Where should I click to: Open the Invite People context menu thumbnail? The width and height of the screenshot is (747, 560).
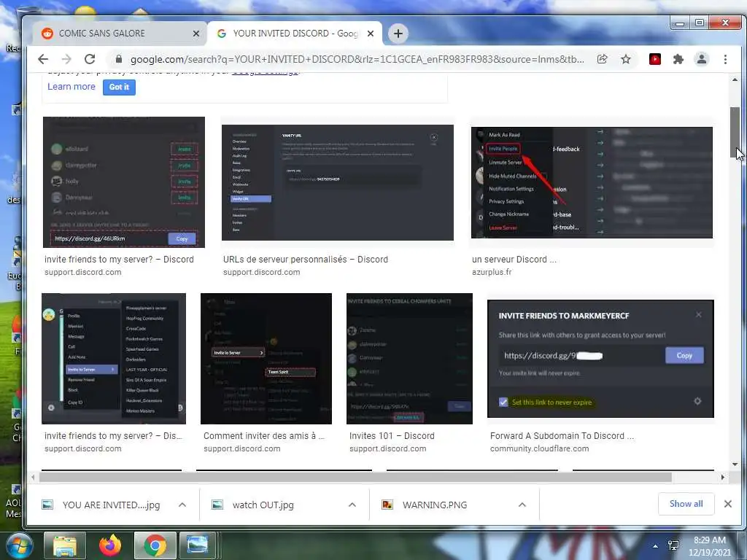[592, 182]
